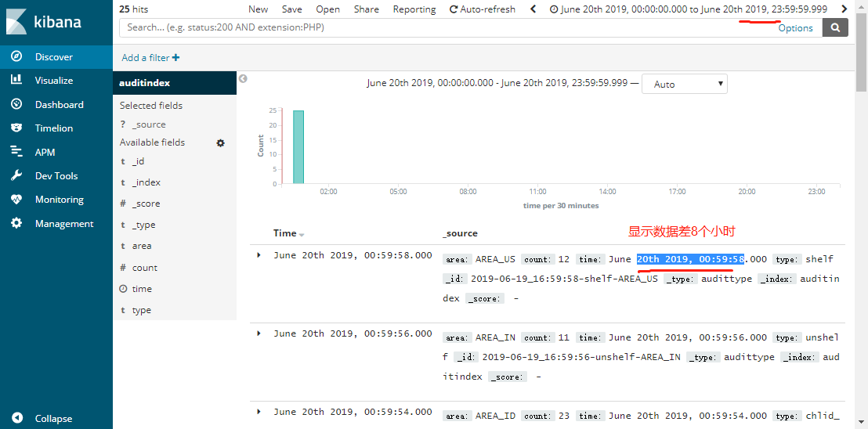Image resolution: width=868 pixels, height=429 pixels.
Task: Sort by Time column arrow
Action: tap(302, 234)
